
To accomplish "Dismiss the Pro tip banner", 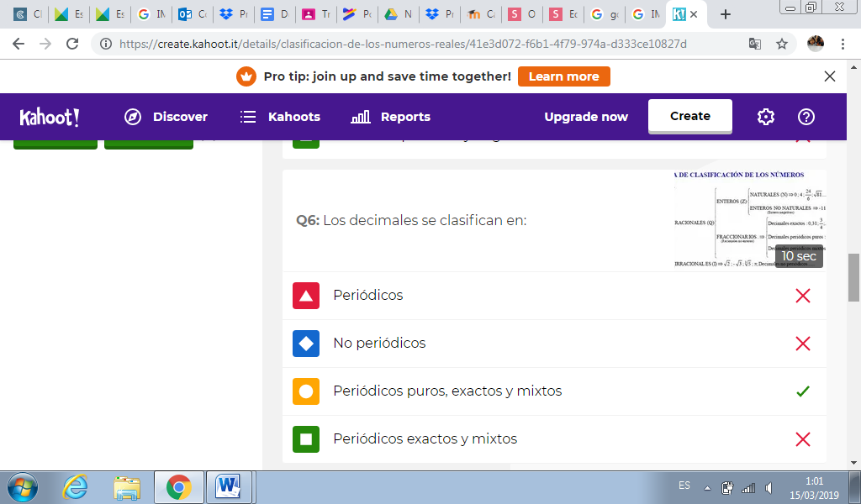I will (830, 76).
